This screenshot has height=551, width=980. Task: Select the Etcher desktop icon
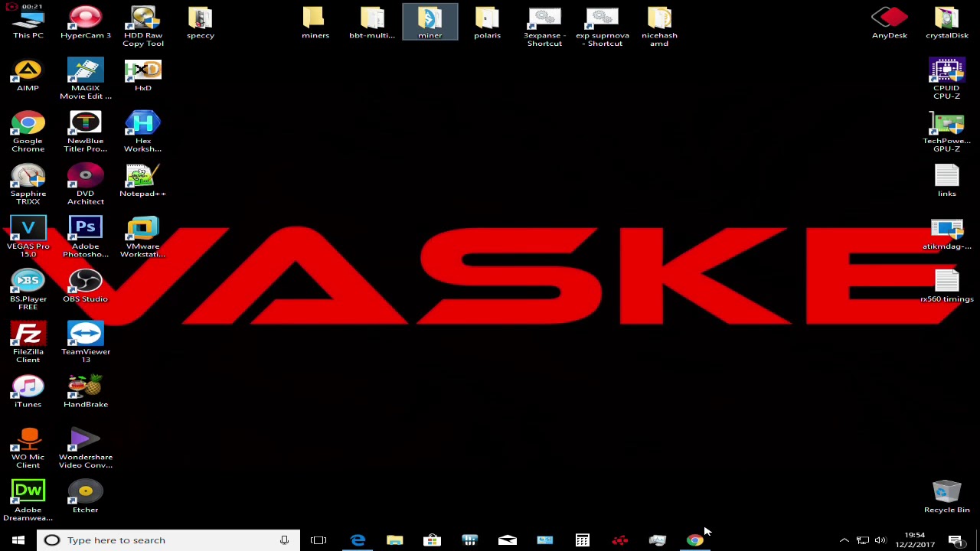(x=85, y=498)
